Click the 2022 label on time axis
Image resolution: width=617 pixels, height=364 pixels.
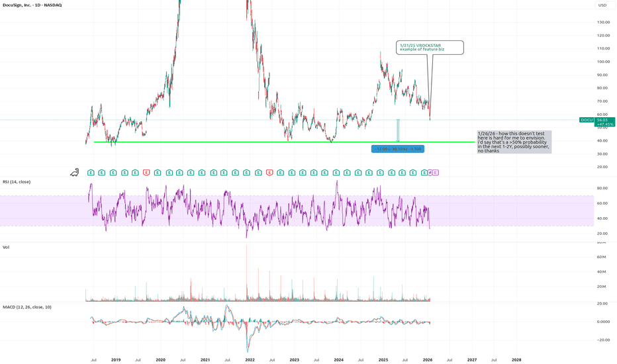point(250,360)
